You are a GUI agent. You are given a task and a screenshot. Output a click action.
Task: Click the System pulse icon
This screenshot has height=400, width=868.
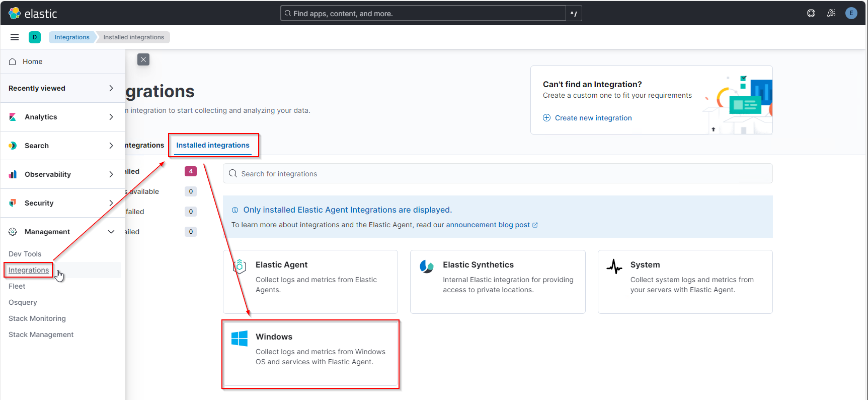pyautogui.click(x=614, y=266)
